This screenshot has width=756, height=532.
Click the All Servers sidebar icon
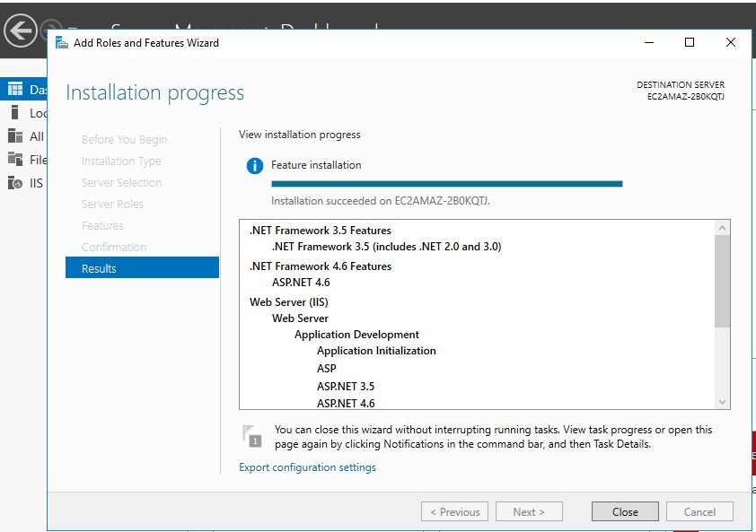14,136
